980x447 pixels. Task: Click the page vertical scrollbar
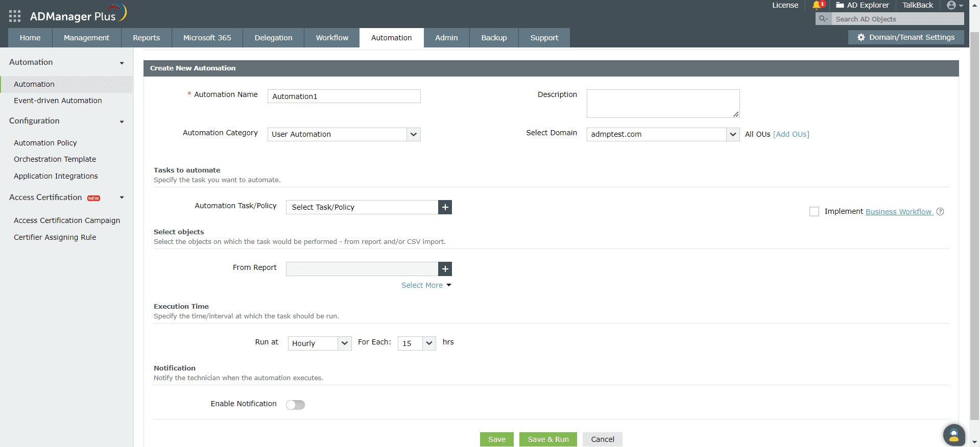(x=974, y=227)
